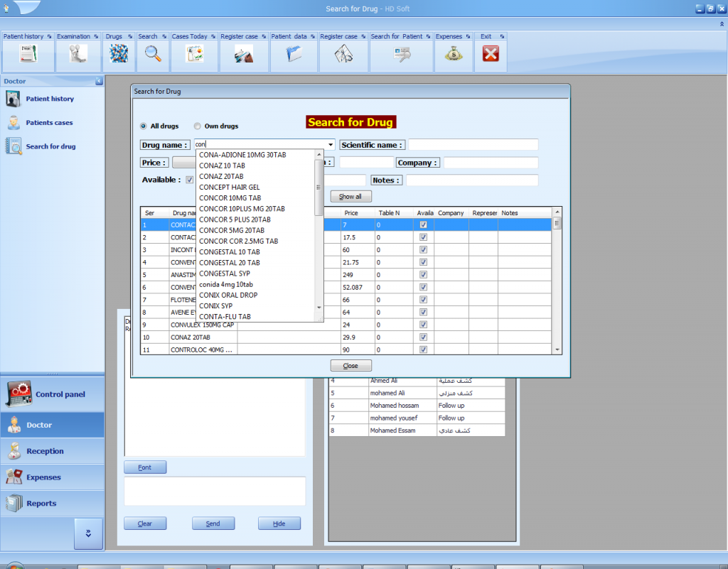Expand the Patient history toolbar group launcher
Image resolution: width=728 pixels, height=569 pixels.
[49, 36]
